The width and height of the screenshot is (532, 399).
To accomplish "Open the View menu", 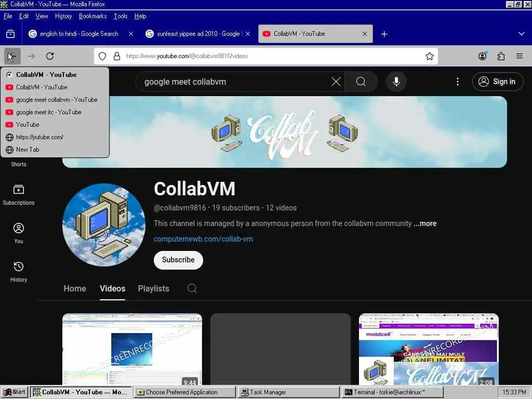I will 42,16.
